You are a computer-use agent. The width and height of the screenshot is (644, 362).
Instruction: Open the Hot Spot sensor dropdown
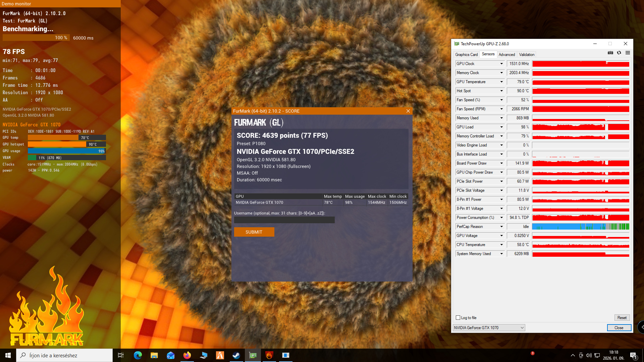(x=501, y=91)
